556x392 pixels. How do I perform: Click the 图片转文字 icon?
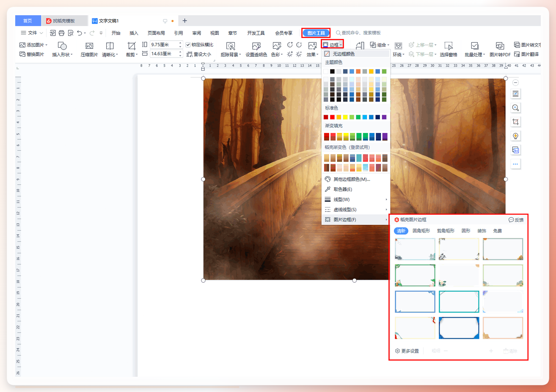(x=517, y=45)
